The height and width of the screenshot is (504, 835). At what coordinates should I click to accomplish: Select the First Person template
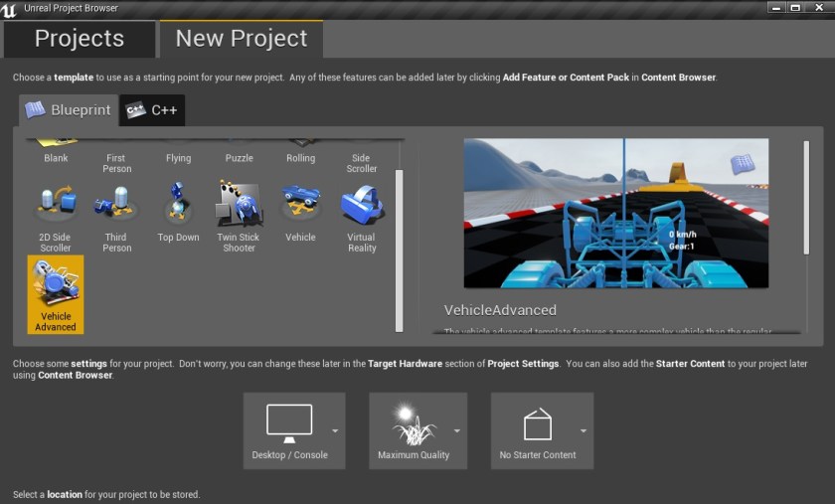[x=116, y=157]
